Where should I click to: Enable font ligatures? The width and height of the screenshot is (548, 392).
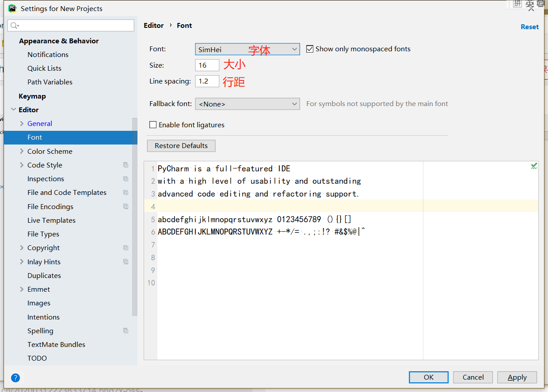(153, 125)
